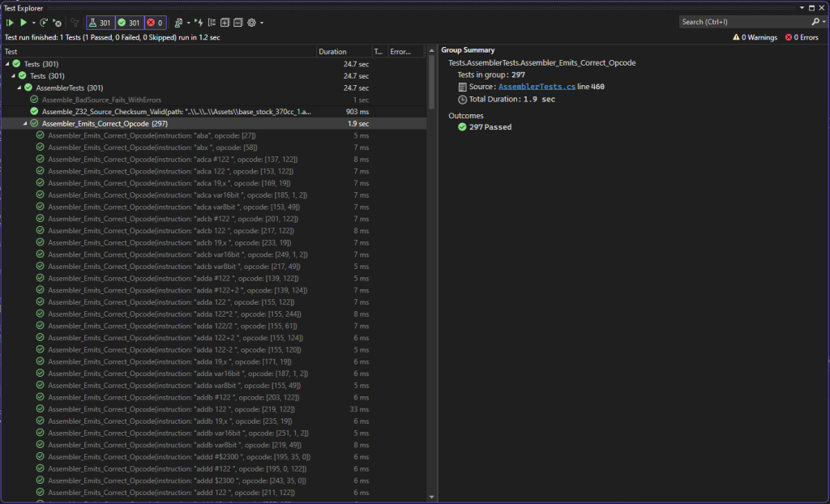
Task: Open the playlist icon menu in toolbar
Action: pyautogui.click(x=179, y=23)
